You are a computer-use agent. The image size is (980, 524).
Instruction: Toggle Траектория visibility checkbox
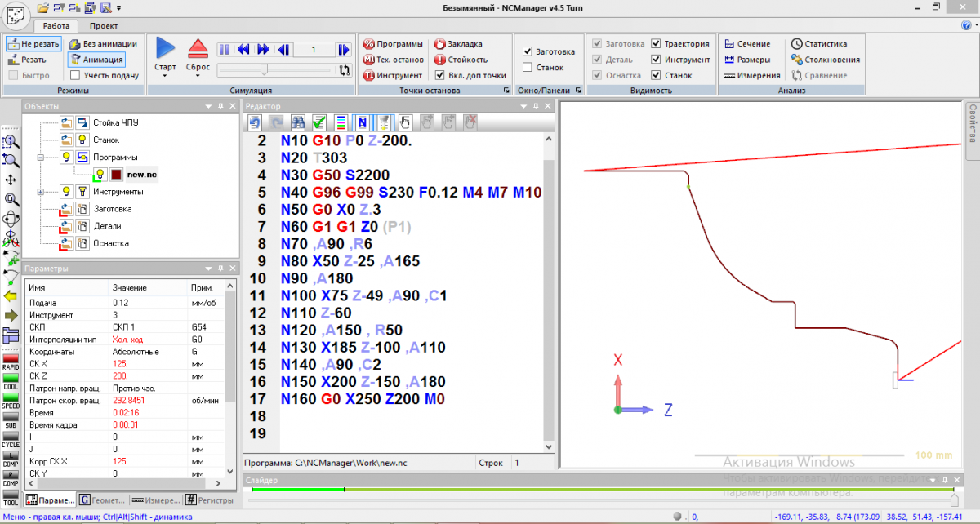click(x=657, y=44)
